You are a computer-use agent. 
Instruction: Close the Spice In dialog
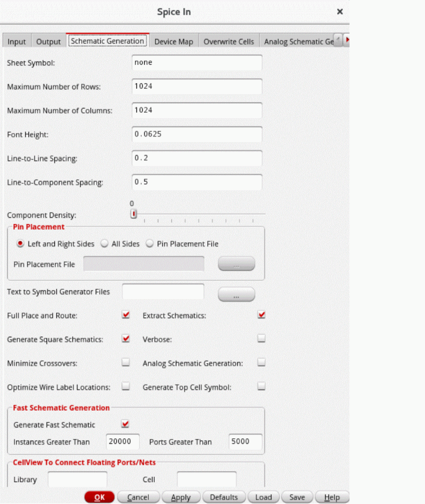[340, 12]
